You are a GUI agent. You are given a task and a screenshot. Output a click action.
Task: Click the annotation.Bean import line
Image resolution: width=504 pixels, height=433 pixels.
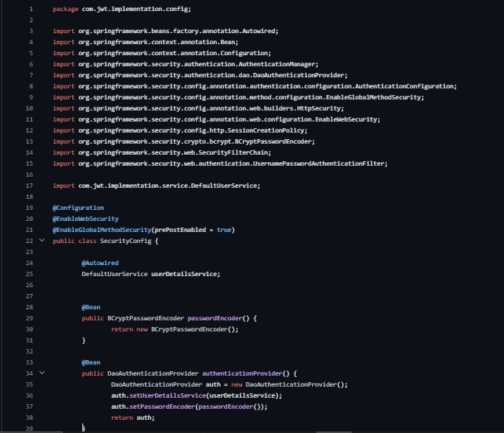pyautogui.click(x=146, y=42)
